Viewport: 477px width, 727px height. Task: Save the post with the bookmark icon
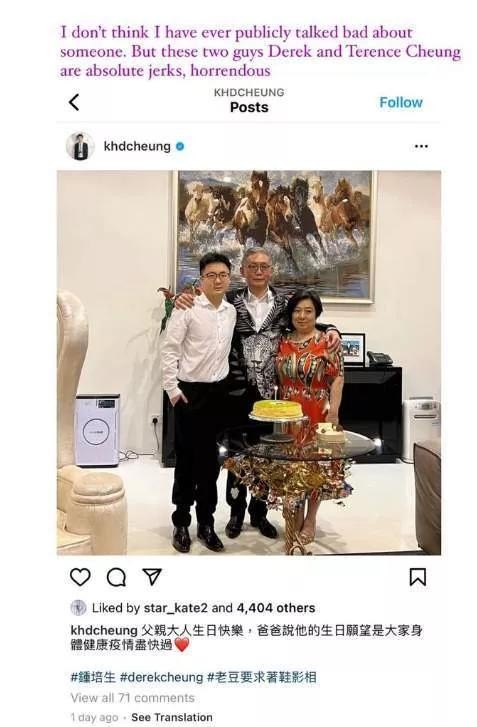418,577
